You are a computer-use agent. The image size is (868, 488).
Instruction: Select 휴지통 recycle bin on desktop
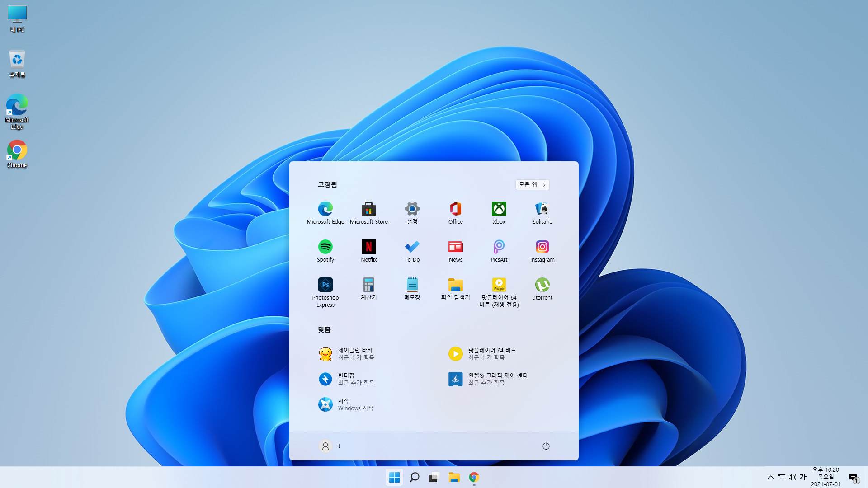click(x=17, y=64)
